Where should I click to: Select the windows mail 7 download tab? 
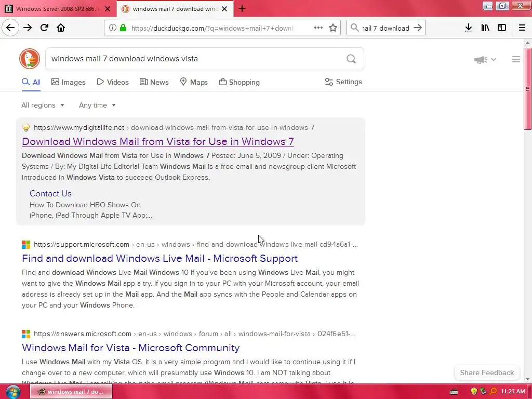175,9
